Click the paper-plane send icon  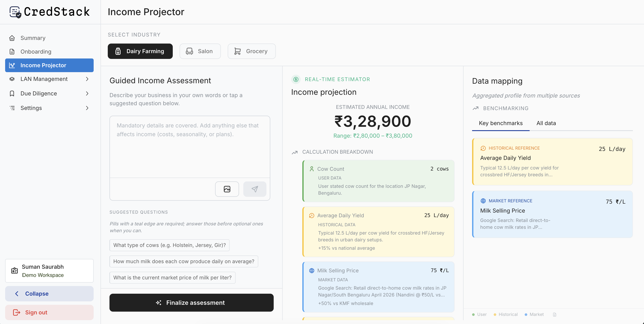click(254, 189)
